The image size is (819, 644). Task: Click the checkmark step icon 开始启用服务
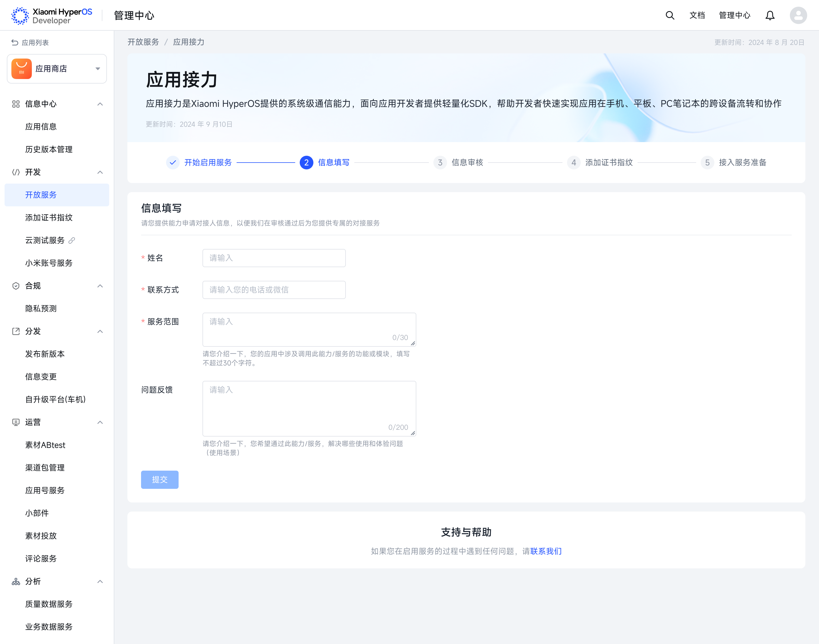click(x=173, y=163)
